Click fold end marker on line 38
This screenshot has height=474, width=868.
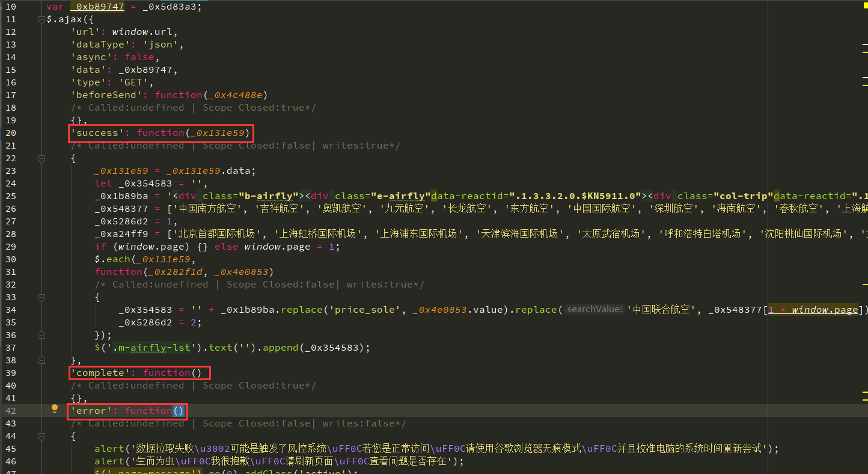point(41,360)
